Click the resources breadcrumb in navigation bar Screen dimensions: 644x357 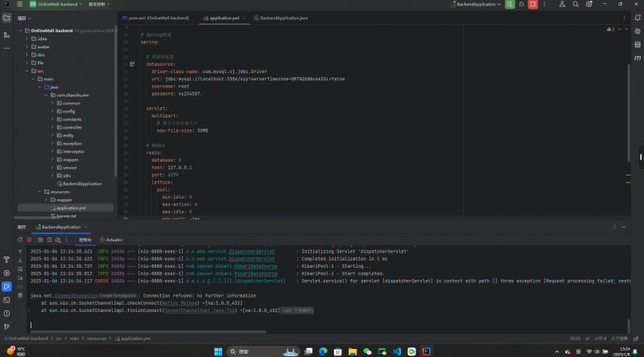[x=97, y=339]
